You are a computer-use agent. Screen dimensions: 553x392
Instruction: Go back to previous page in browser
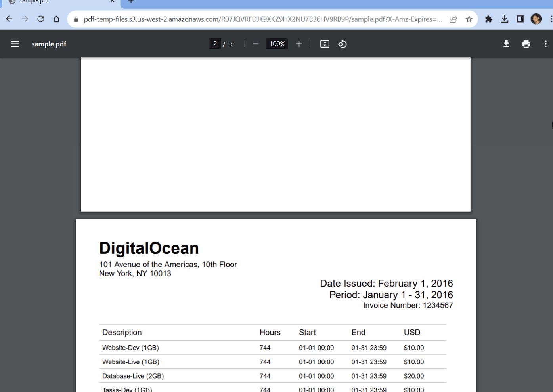[9, 19]
